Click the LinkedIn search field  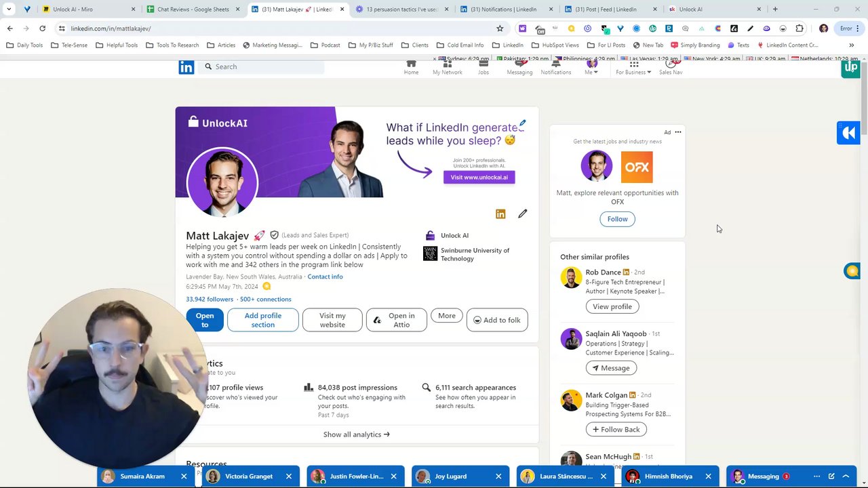(x=263, y=66)
